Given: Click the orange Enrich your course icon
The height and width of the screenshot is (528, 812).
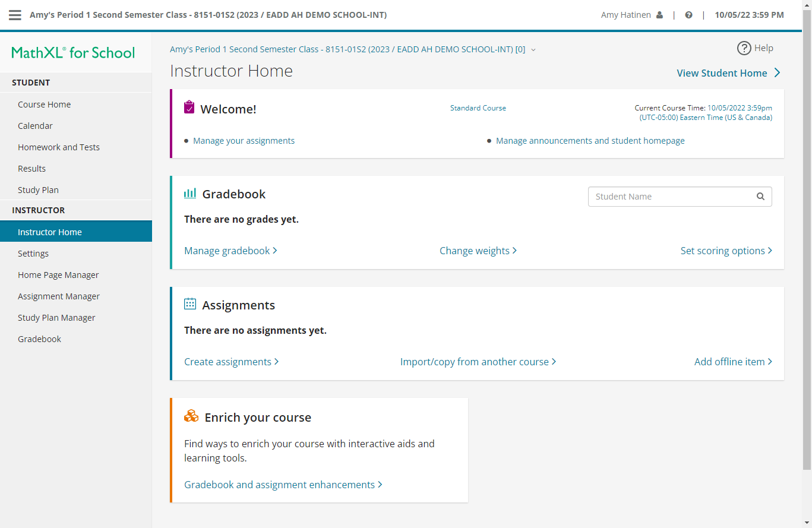Looking at the screenshot, I should click(191, 416).
